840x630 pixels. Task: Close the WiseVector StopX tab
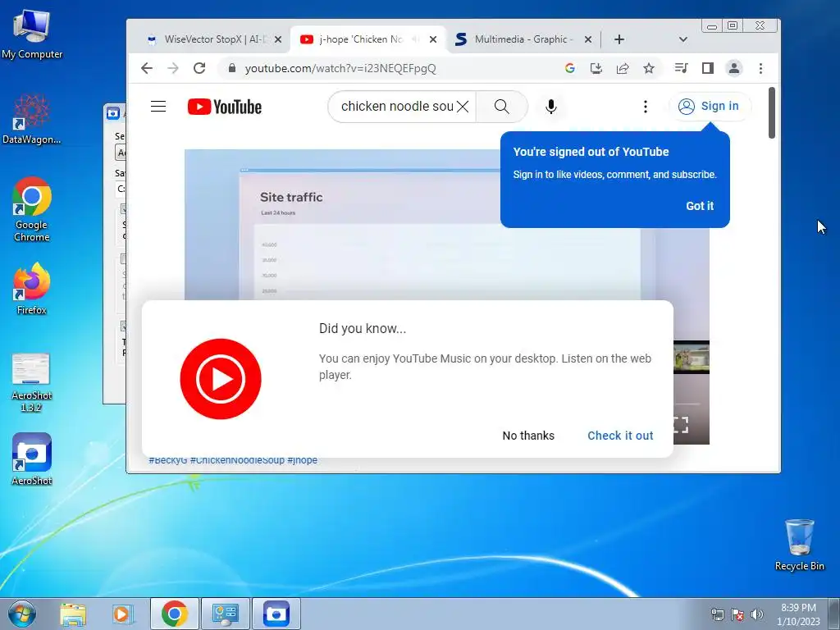pos(278,39)
